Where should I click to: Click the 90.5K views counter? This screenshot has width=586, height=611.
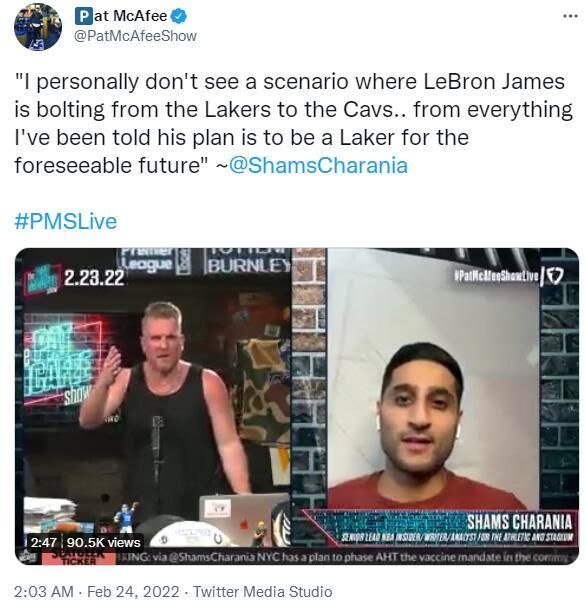pos(103,542)
